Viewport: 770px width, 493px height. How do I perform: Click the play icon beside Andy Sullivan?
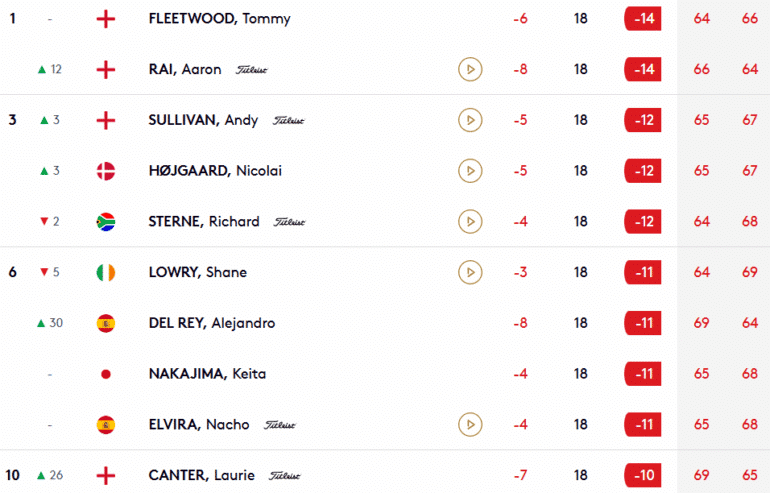coord(467,120)
